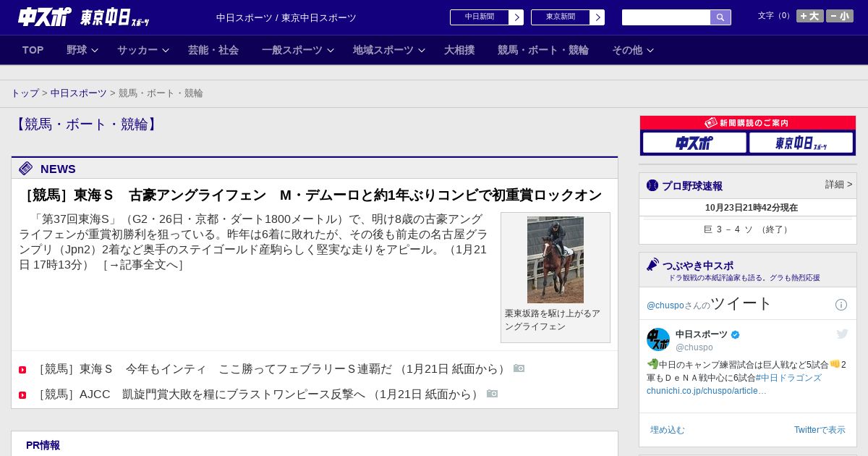Expand the 一般スポーツ dropdown chevron
This screenshot has width=868, height=456.
(x=331, y=51)
